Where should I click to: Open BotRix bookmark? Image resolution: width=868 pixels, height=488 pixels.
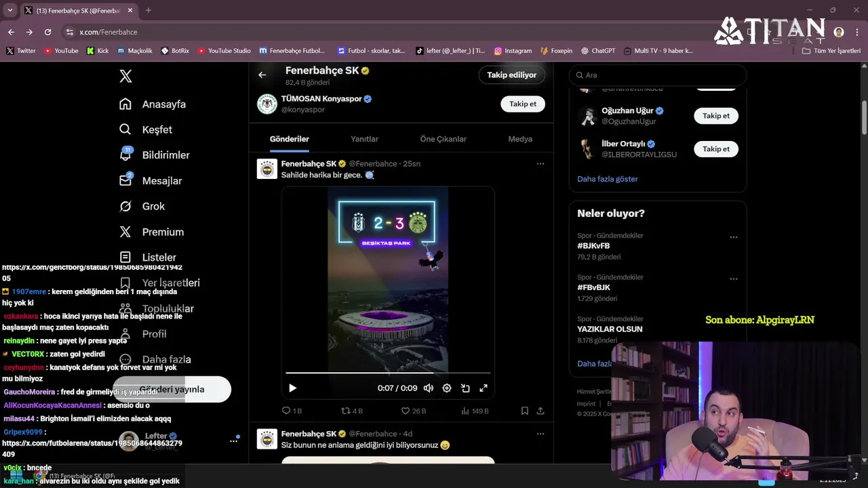pyautogui.click(x=175, y=51)
